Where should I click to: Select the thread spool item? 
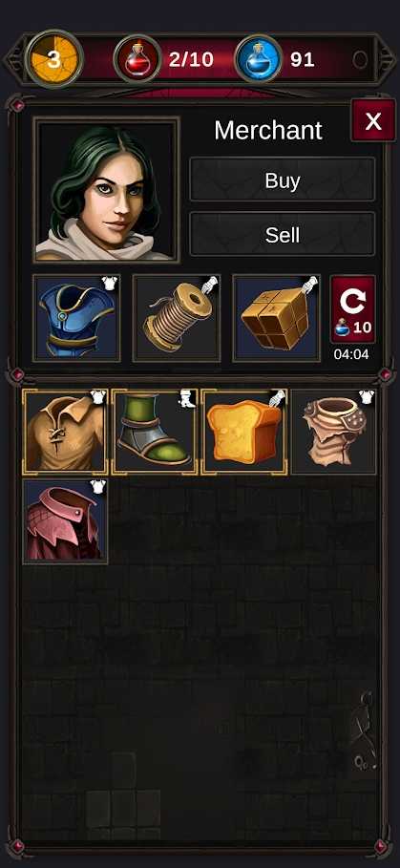pyautogui.click(x=177, y=318)
